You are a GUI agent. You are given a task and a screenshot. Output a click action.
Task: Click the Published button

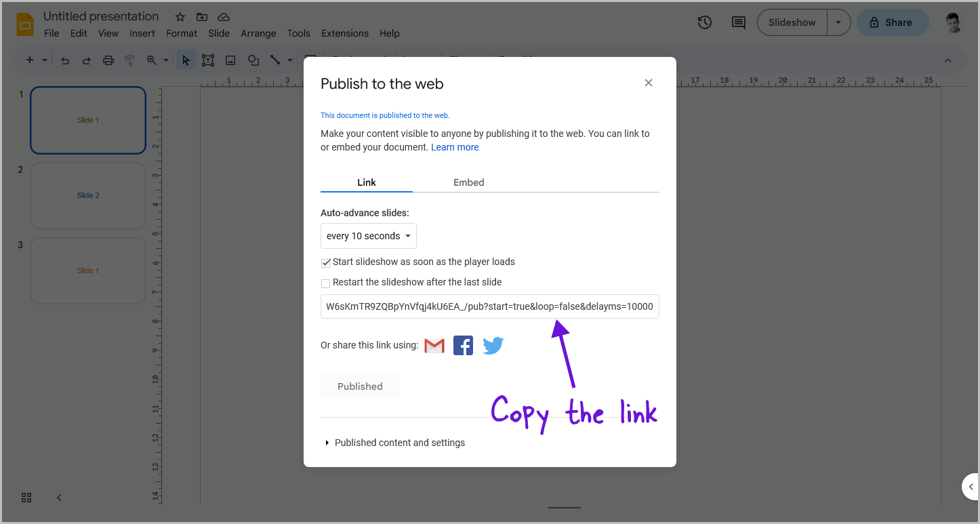(x=360, y=386)
